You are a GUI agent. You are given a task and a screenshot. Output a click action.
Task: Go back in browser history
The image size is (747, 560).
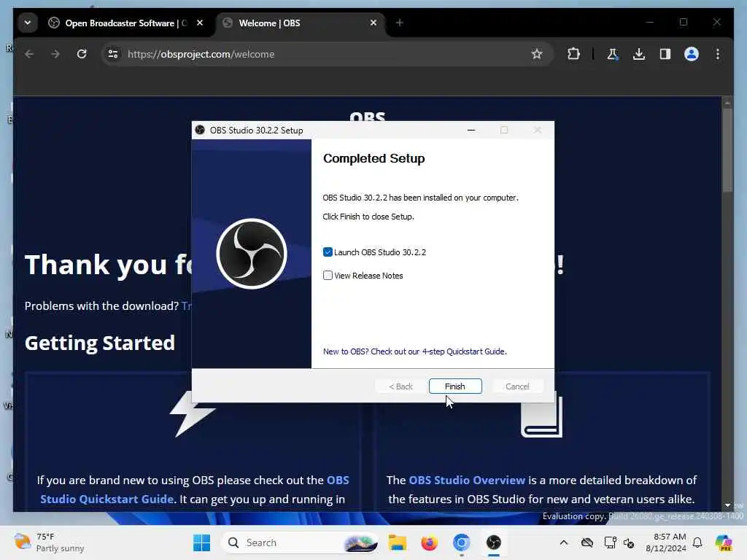(x=29, y=54)
